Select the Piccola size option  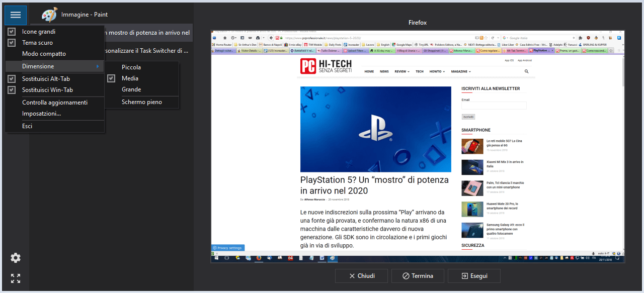point(131,67)
